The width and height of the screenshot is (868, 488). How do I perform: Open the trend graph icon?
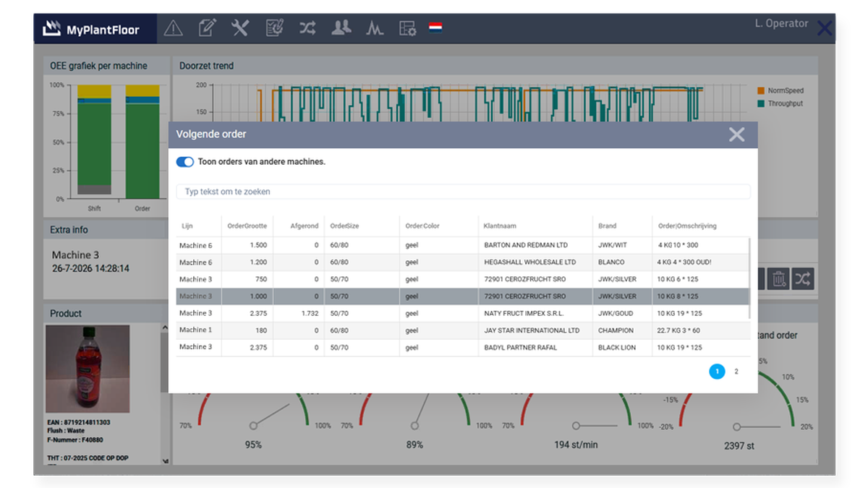(x=375, y=28)
